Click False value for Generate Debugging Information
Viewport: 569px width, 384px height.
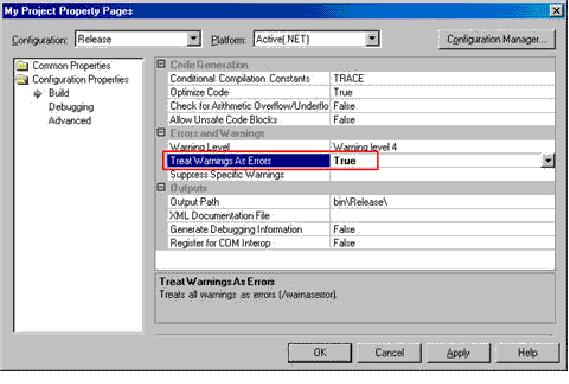(442, 229)
